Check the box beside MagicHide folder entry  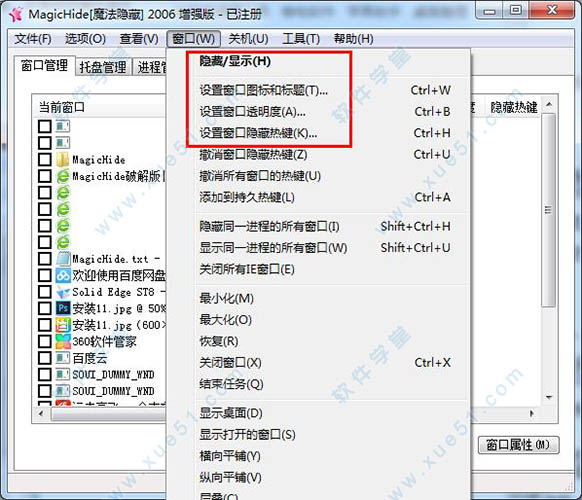pyautogui.click(x=45, y=160)
